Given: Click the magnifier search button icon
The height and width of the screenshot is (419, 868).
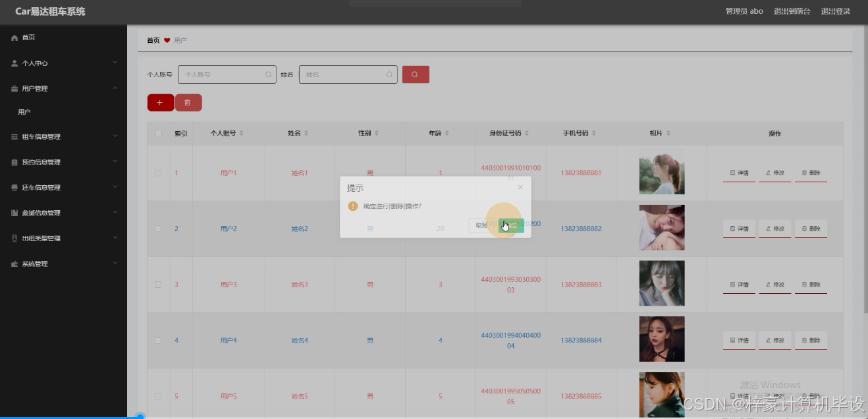Looking at the screenshot, I should (x=416, y=74).
